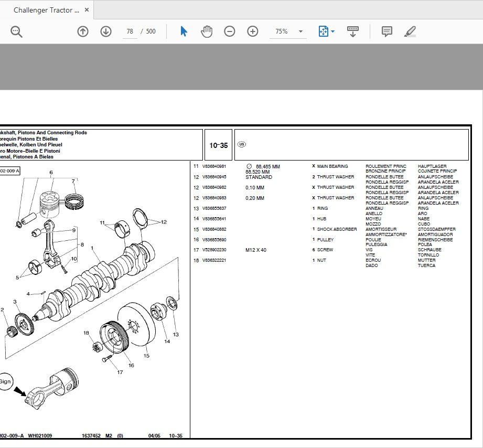483x448 pixels.
Task: Go to the previous page
Action: [82, 31]
